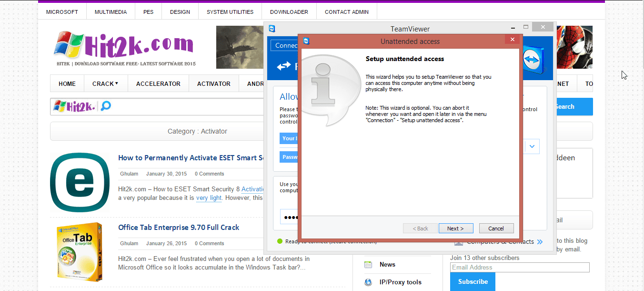The image size is (644, 291).
Task: Click the IP/Proxy tools category icon
Action: pos(368,282)
